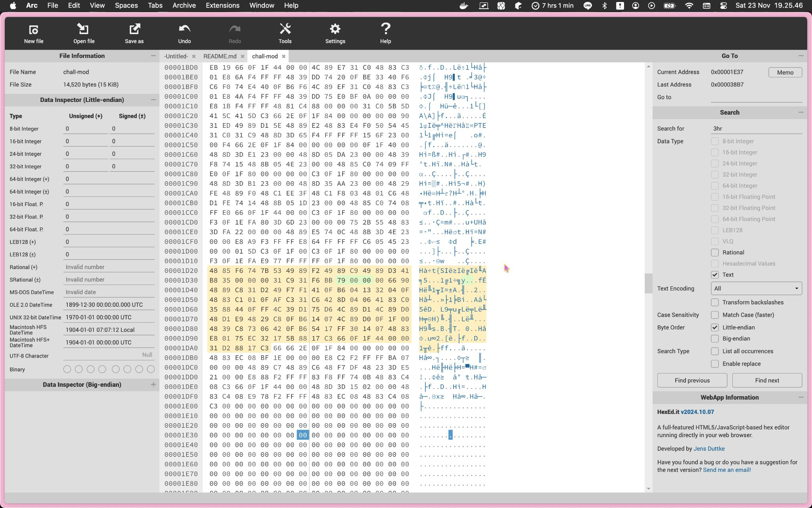This screenshot has width=812, height=508.
Task: Open the Send me an email link
Action: click(727, 470)
